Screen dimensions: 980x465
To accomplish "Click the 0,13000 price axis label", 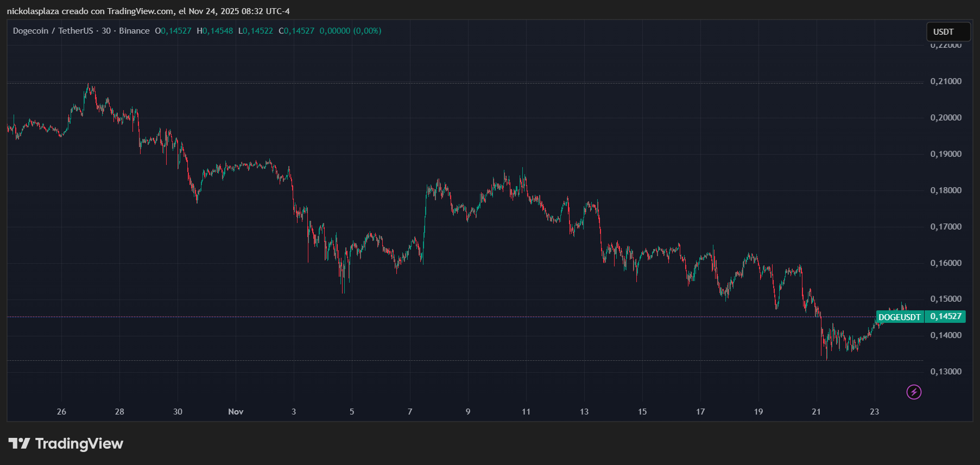I will tap(945, 372).
